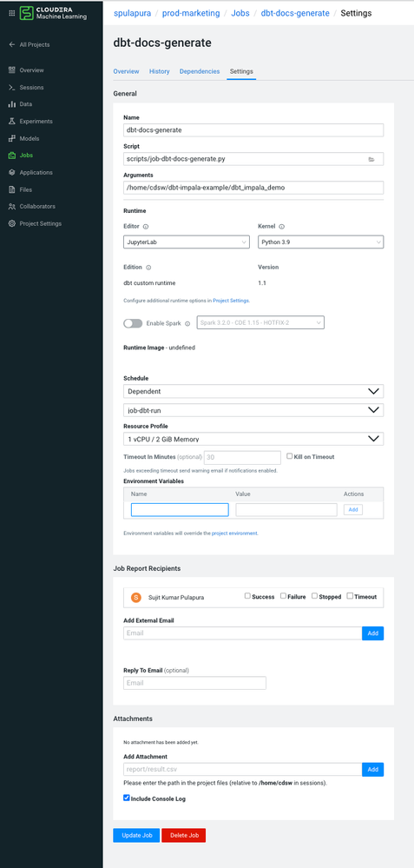Open the app grid menu icon
The image size is (414, 868).
(11, 13)
